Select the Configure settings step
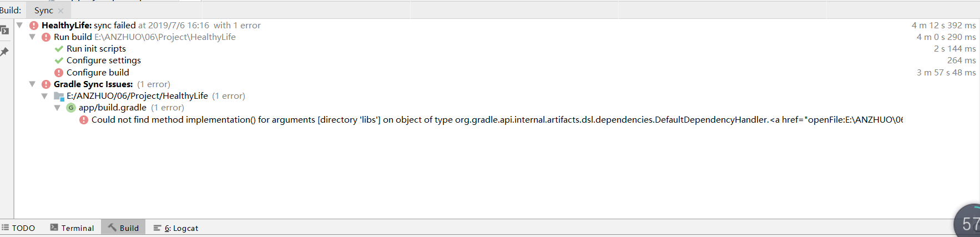This screenshot has width=980, height=237. pyautogui.click(x=104, y=60)
